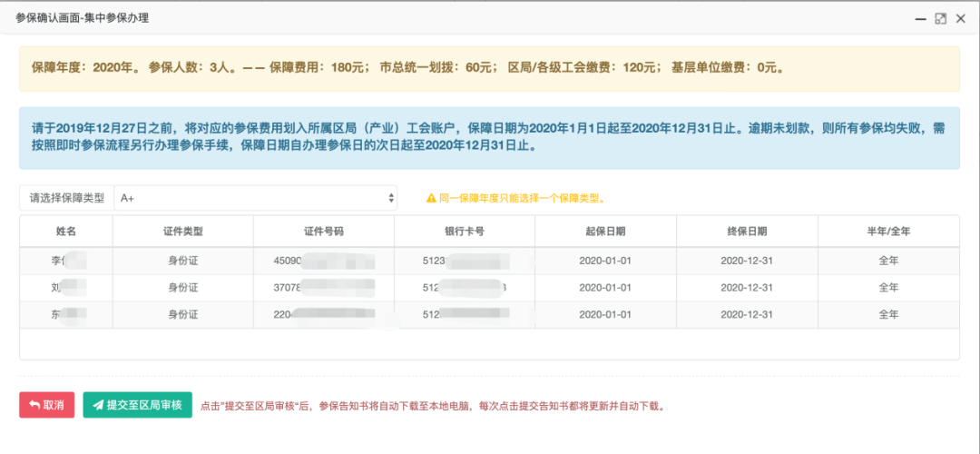
Task: Click the yellow warning triangle icon
Action: click(x=431, y=198)
